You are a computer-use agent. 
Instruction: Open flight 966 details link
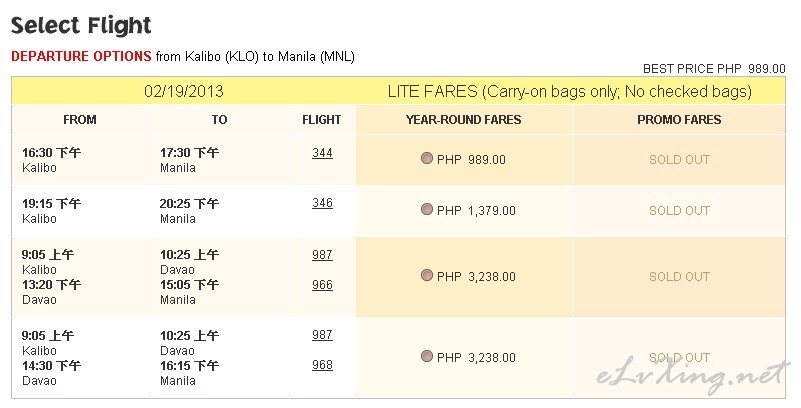click(322, 284)
